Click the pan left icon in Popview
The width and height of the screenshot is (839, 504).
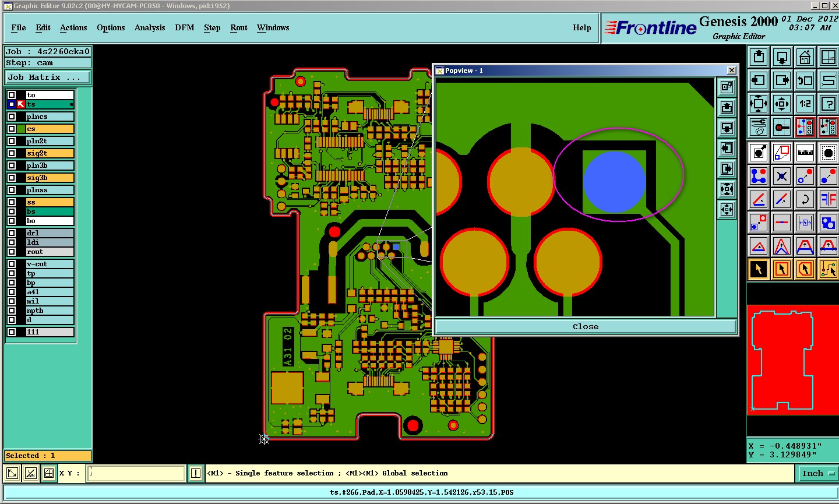click(727, 148)
